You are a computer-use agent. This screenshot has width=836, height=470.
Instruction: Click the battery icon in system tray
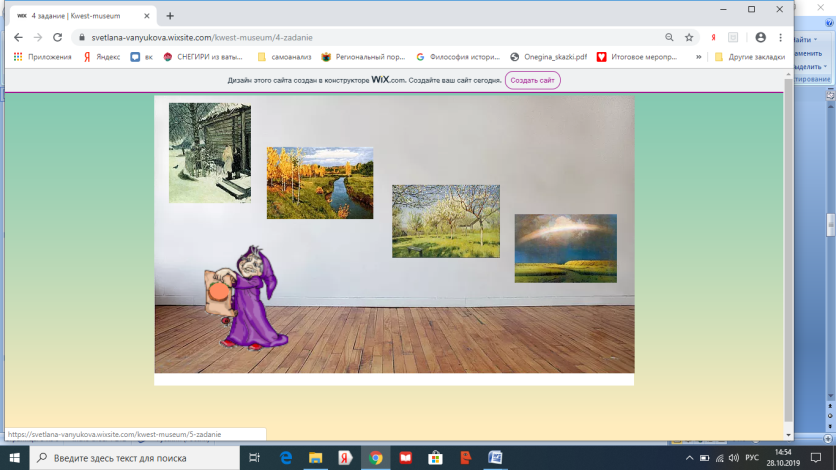click(704, 458)
